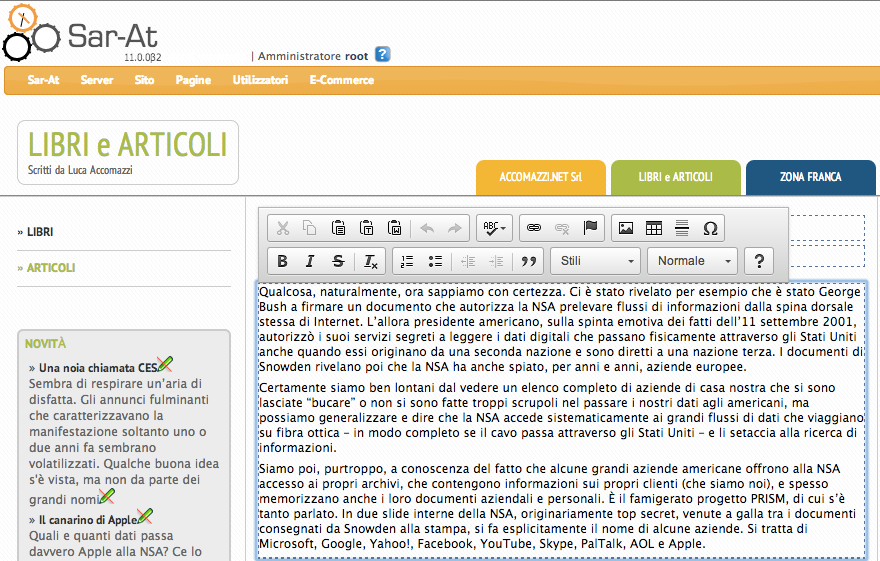
Task: Open the Pagine menu
Action: 193,80
